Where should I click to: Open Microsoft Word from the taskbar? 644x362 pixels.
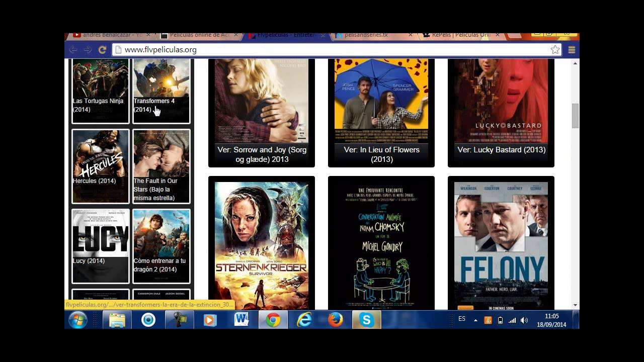coord(242,320)
